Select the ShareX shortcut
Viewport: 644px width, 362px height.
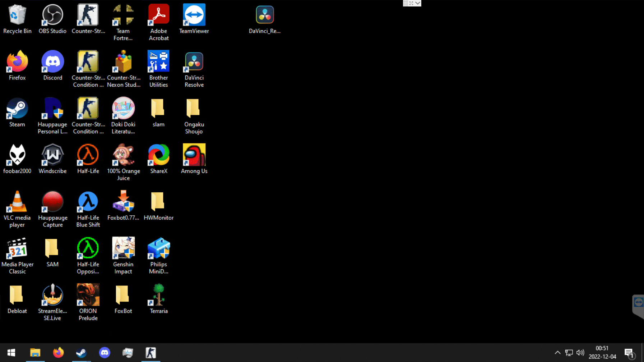pyautogui.click(x=159, y=159)
